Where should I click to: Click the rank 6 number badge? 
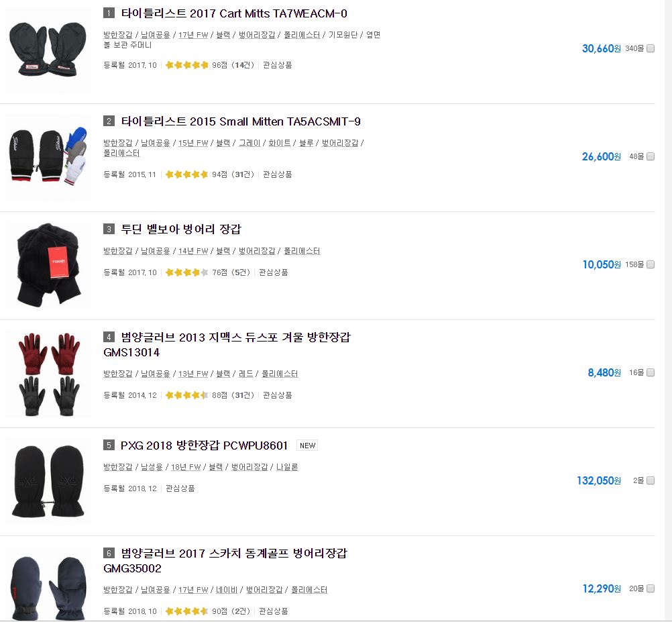coord(109,554)
